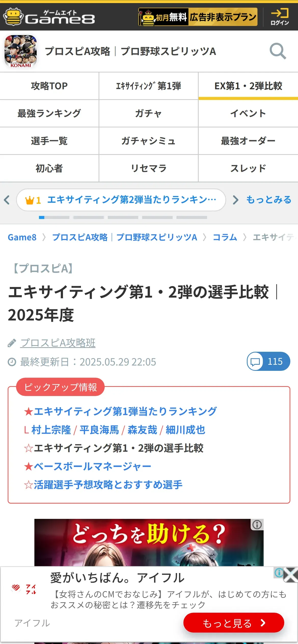This screenshot has width=298, height=644.
Task: Open the ガチャシミュ menu item
Action: 148,141
